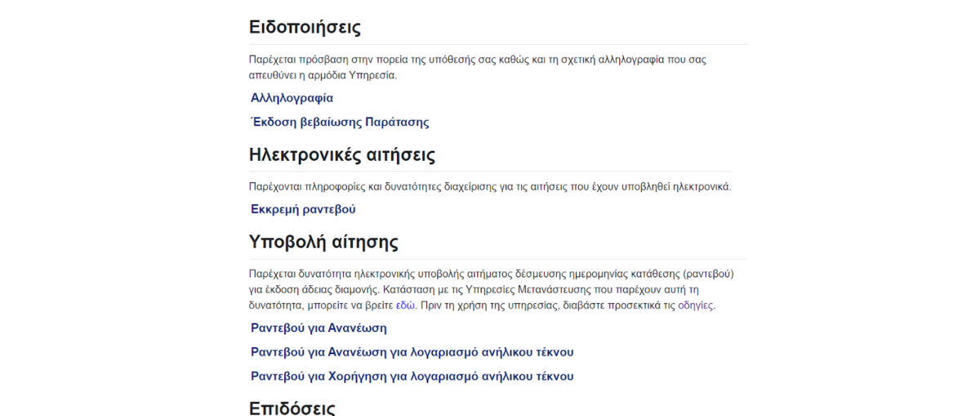This screenshot has width=980, height=416.
Task: Click the Επιδόσεις heading
Action: (292, 408)
